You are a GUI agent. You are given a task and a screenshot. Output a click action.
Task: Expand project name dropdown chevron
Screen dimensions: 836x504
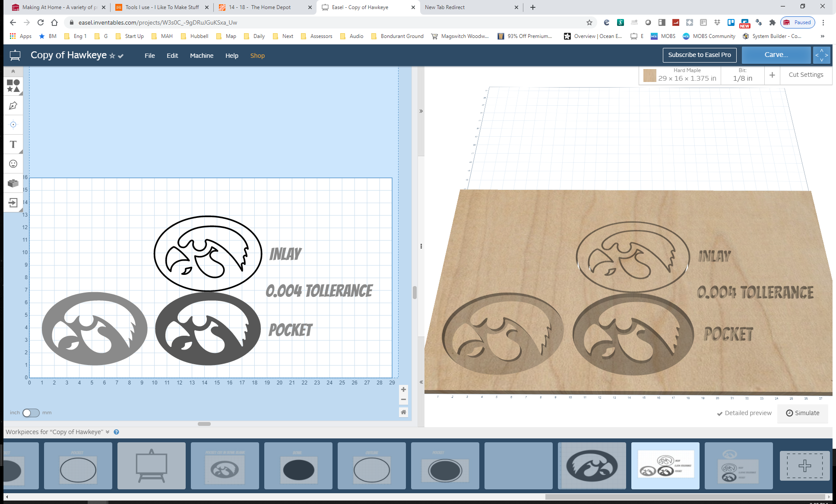tap(121, 56)
